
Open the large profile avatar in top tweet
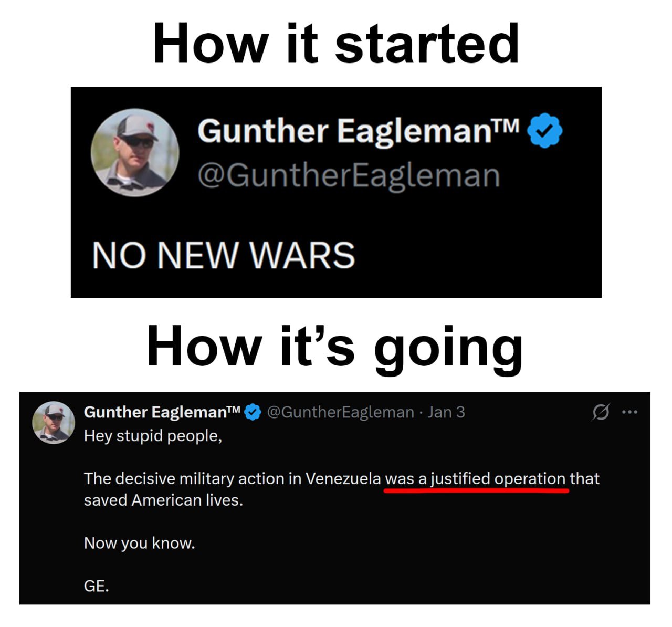(135, 153)
